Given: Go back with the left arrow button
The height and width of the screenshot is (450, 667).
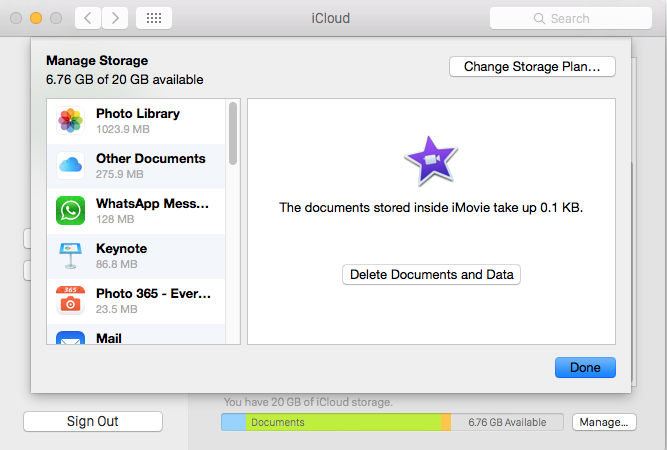Looking at the screenshot, I should pyautogui.click(x=88, y=18).
